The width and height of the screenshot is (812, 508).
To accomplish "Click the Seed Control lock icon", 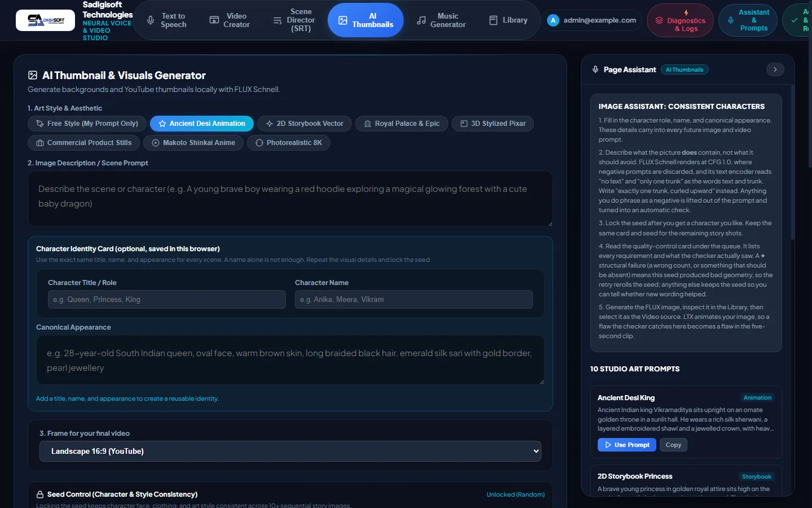I will [40, 494].
